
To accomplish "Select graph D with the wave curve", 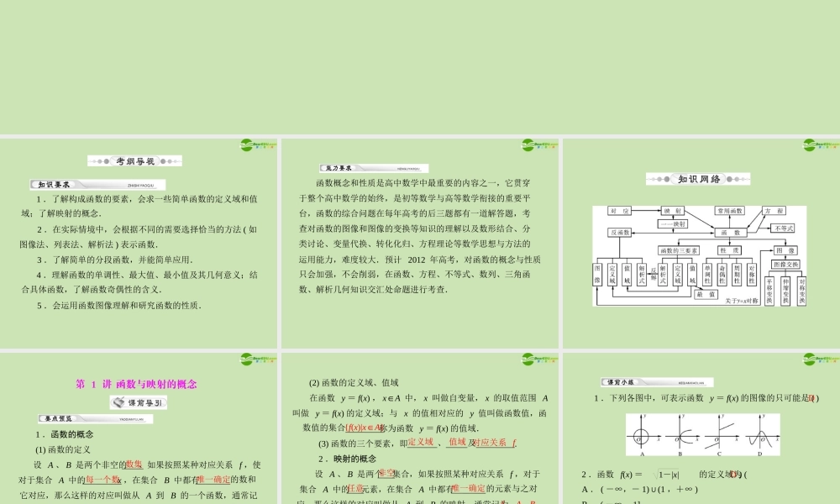I will 761,436.
